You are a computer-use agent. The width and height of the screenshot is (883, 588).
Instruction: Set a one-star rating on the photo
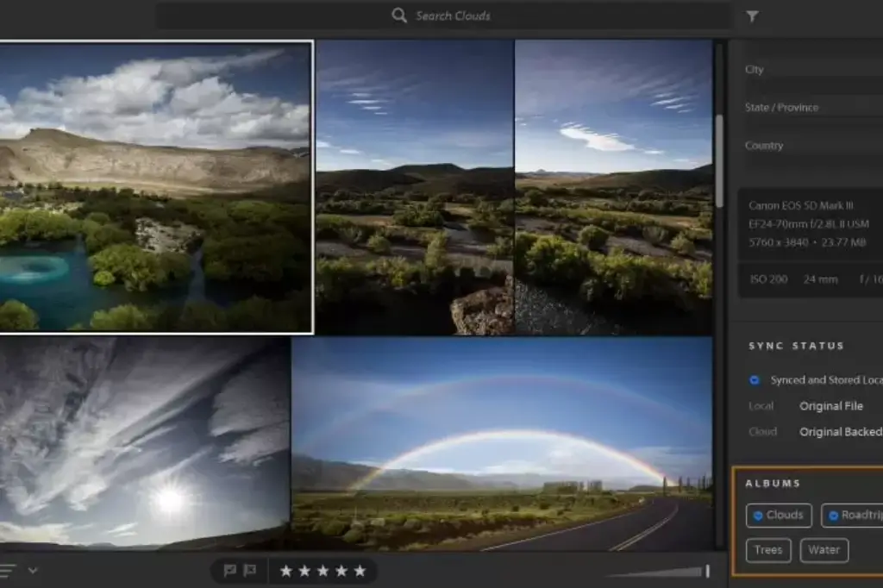[x=285, y=570]
